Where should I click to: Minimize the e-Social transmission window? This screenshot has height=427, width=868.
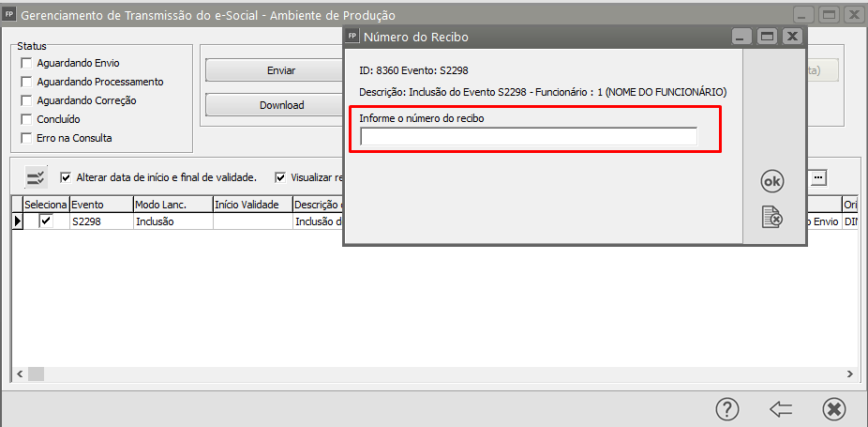[x=803, y=15]
